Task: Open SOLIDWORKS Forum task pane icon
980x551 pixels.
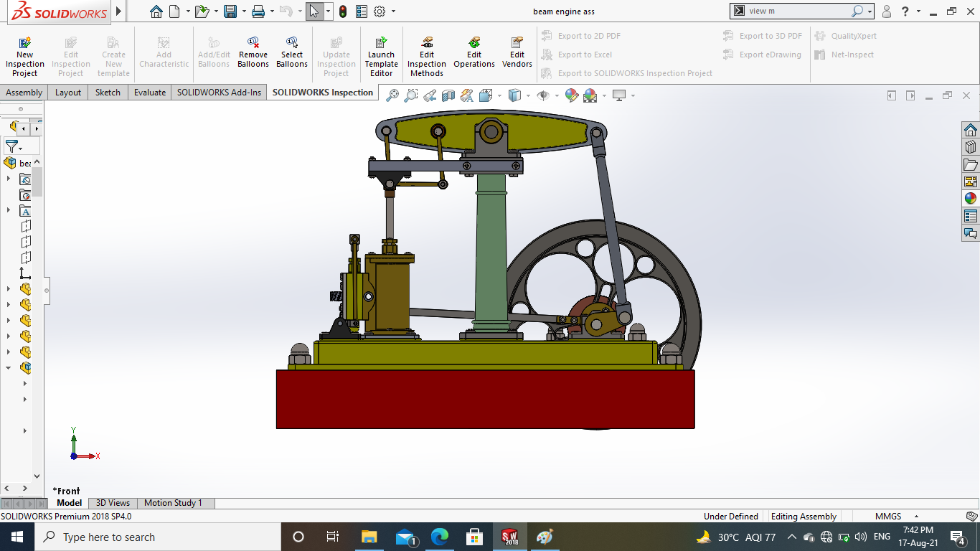Action: [x=971, y=233]
